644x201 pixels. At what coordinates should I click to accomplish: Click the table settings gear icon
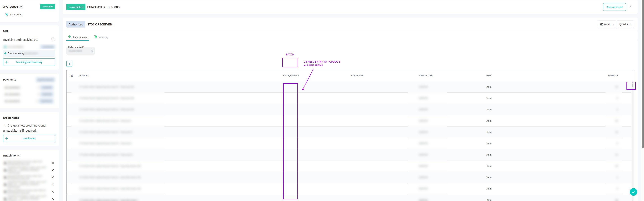click(72, 76)
